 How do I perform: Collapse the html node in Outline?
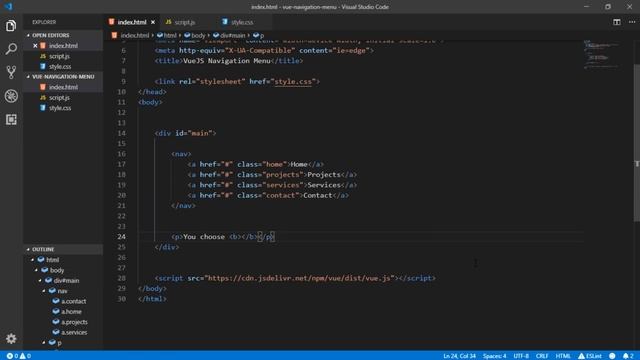point(33,260)
